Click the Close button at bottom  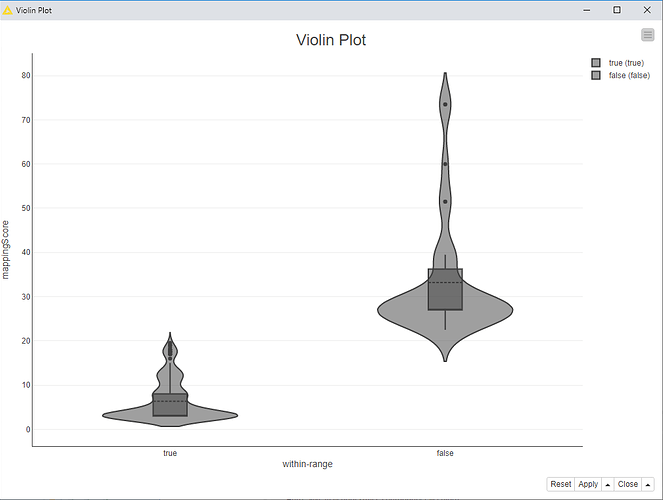(627, 484)
